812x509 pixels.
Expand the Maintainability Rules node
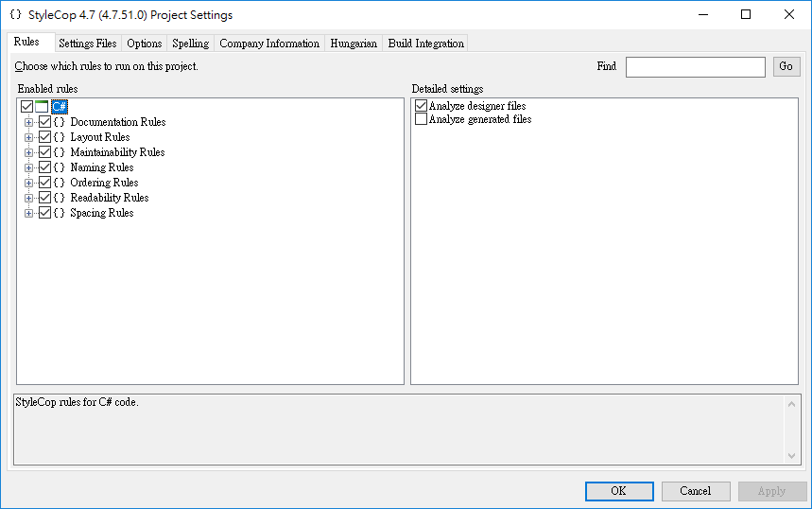(x=28, y=153)
